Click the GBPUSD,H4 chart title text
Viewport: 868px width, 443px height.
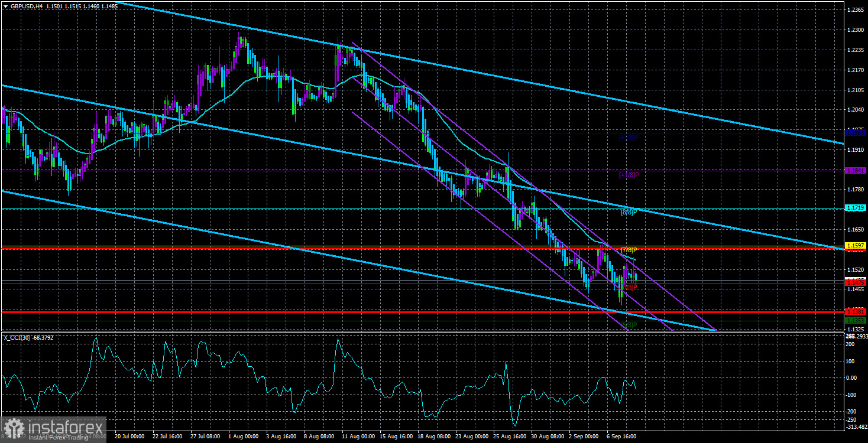coord(26,5)
